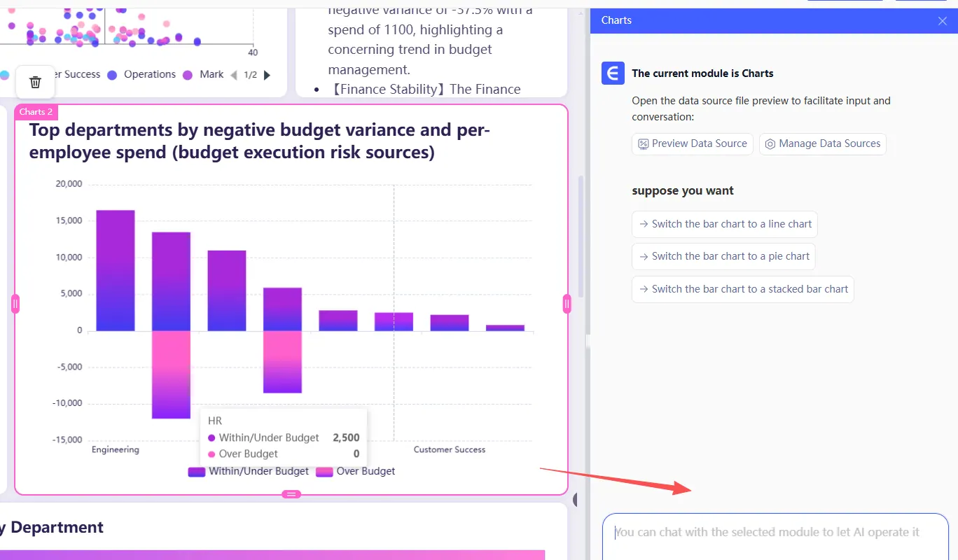Focus the AI chat input field
This screenshot has height=560, width=958.
[x=775, y=537]
